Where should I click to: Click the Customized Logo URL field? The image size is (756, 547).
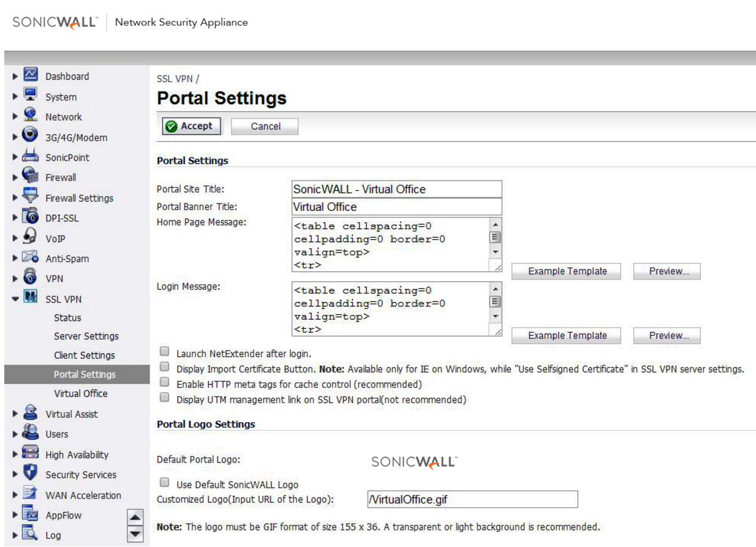472,499
